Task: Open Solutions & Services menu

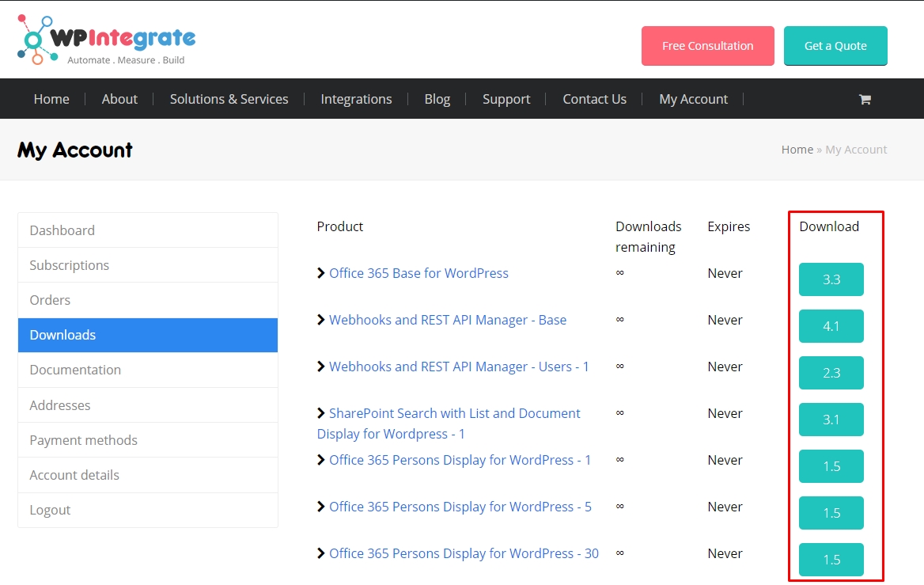Action: (x=229, y=99)
